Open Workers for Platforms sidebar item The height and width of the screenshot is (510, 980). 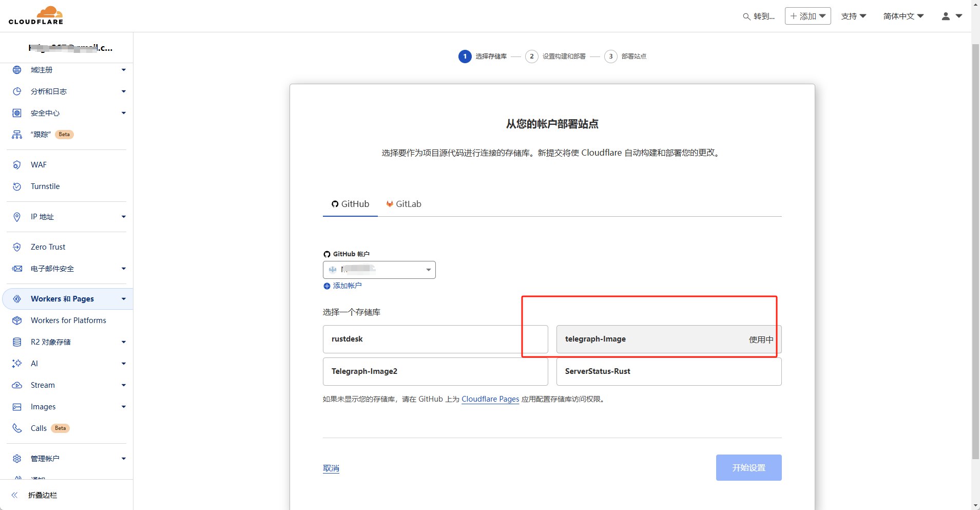68,320
